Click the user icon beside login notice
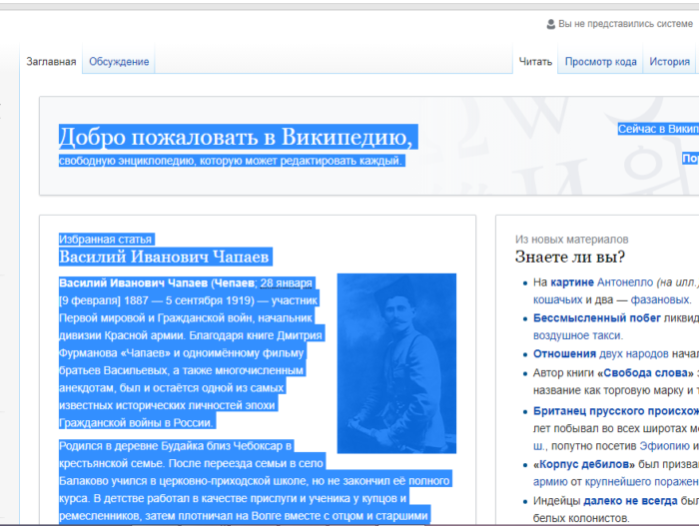The image size is (699, 526). 551,24
